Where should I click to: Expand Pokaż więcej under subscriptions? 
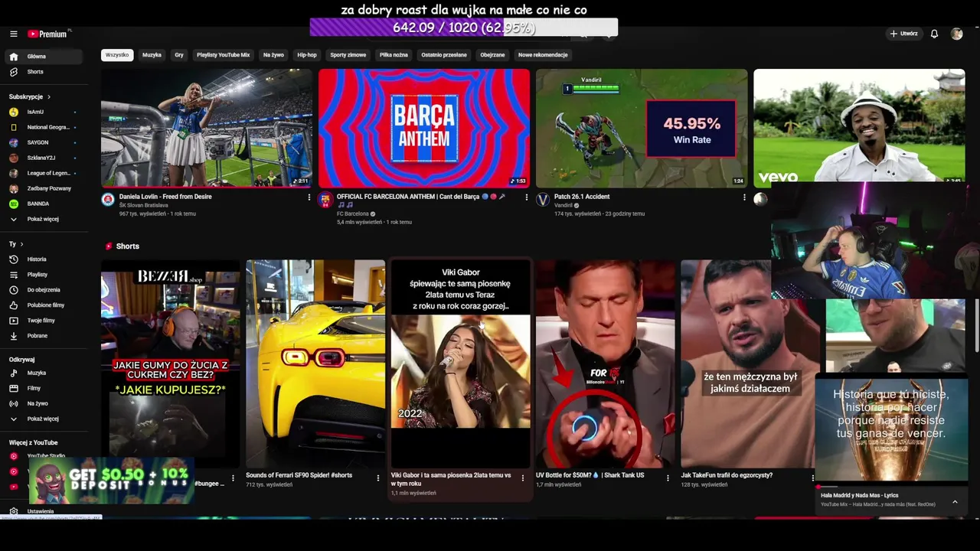click(x=44, y=220)
